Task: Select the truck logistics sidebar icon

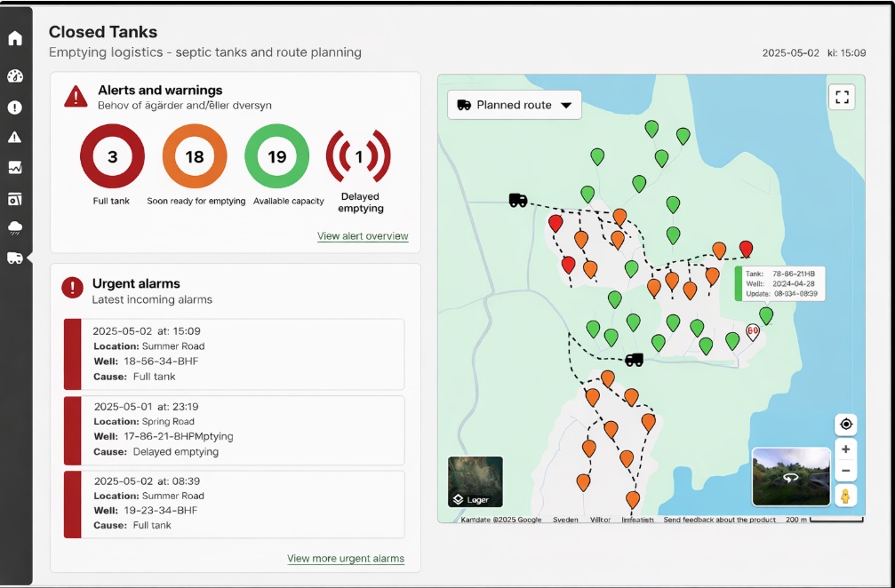Action: tap(15, 258)
